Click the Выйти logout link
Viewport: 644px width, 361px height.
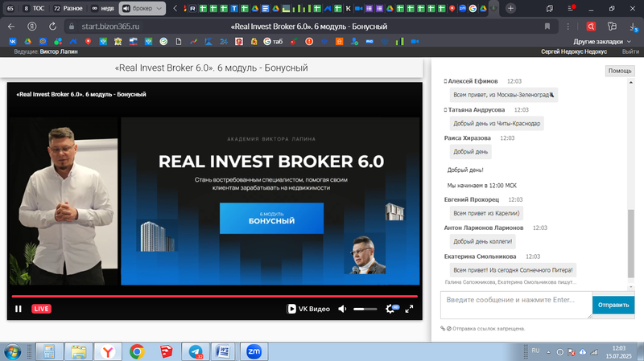[630, 51]
